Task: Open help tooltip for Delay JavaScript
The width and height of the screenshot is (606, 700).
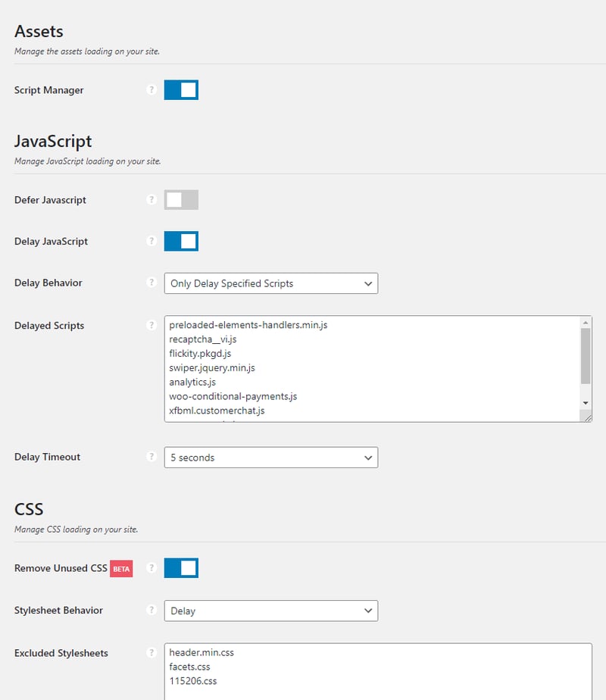Action: tap(151, 242)
